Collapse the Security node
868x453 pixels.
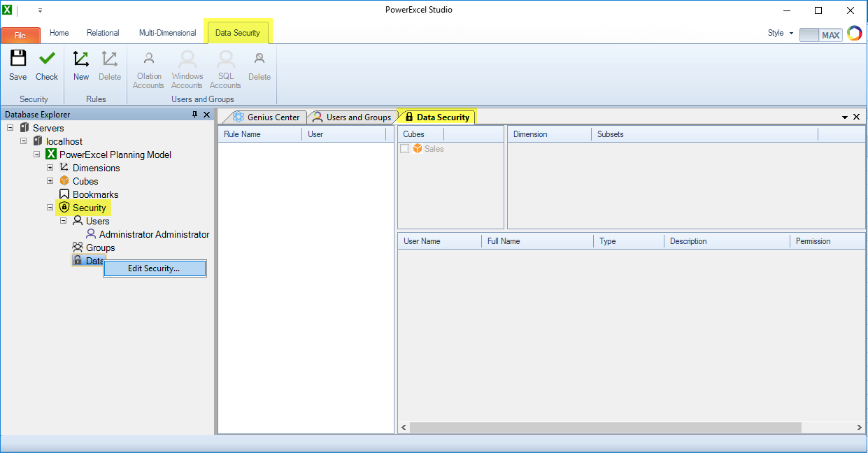tap(50, 208)
